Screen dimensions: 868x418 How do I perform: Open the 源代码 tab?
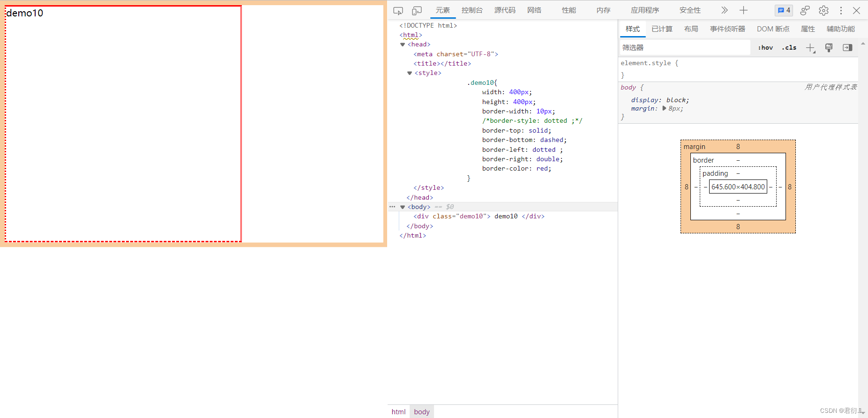click(505, 10)
